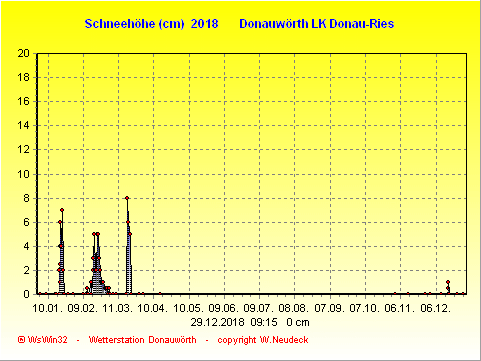Screen dimensions: 481x361
Task: Select the y-axis label 6
Action: pos(26,222)
